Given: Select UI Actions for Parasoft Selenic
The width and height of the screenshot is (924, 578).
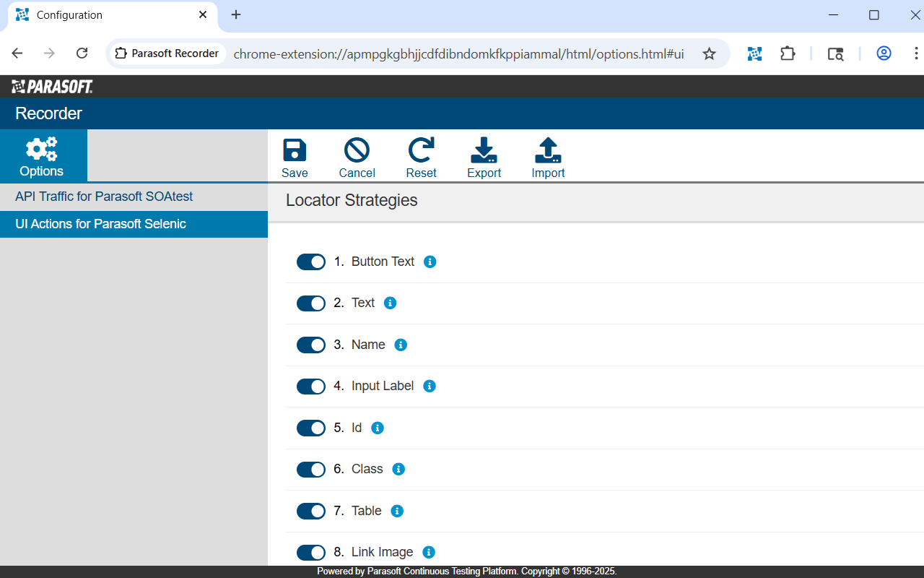Looking at the screenshot, I should (x=134, y=224).
